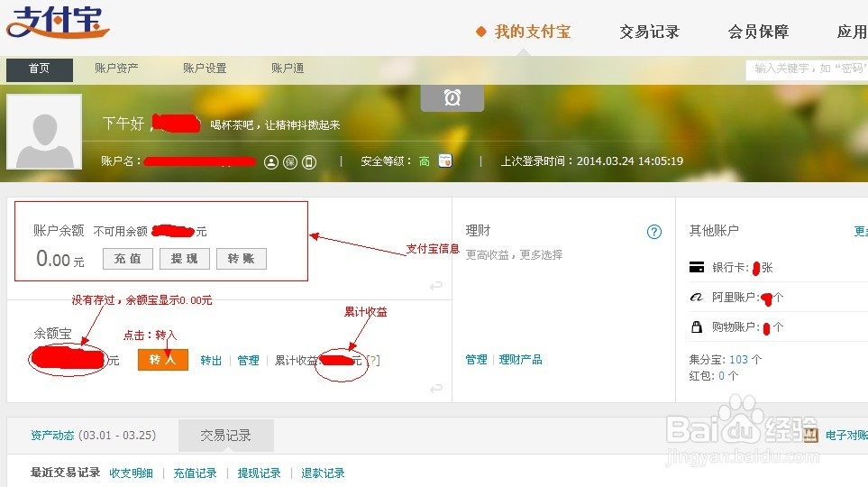
Task: Click the 保 protection badge icon
Action: pos(290,161)
